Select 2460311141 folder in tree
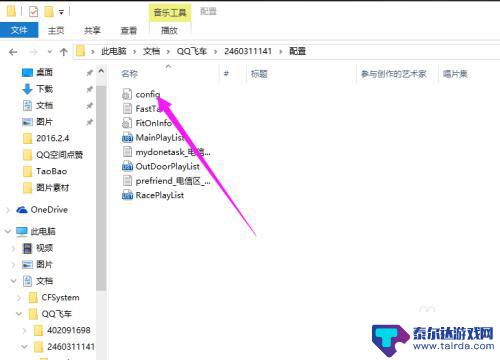This screenshot has height=360, width=500. (71, 347)
